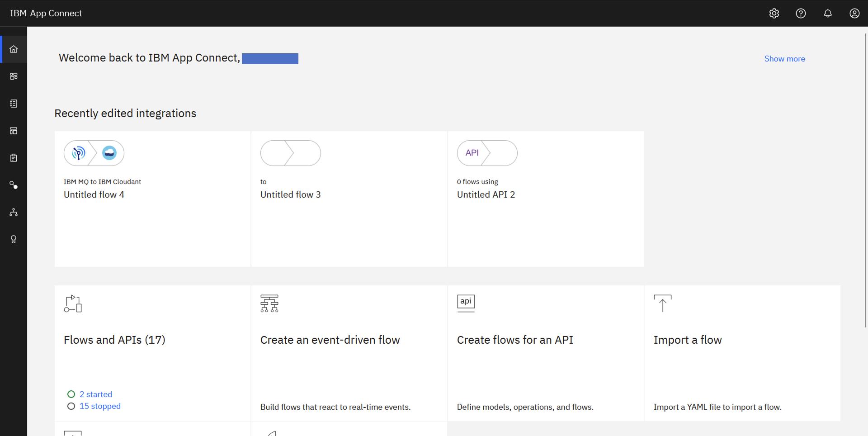View the 2 started flows

(96, 394)
